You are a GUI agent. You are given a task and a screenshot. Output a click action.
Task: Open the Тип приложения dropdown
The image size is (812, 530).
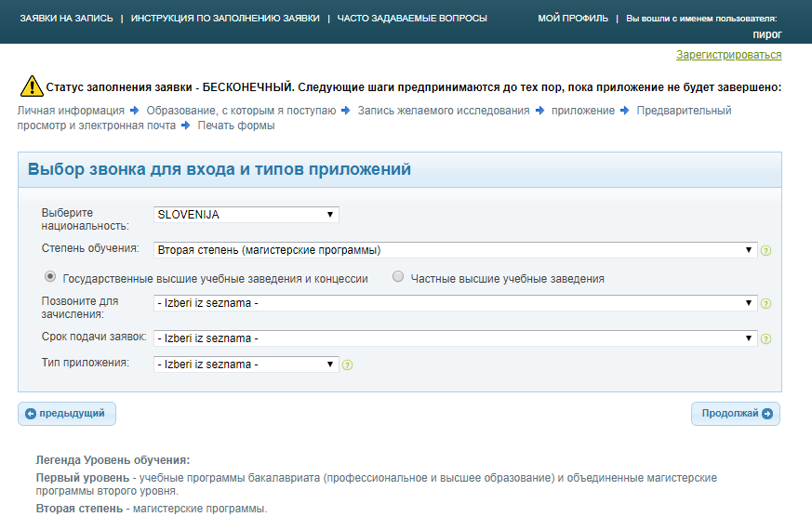coord(246,364)
